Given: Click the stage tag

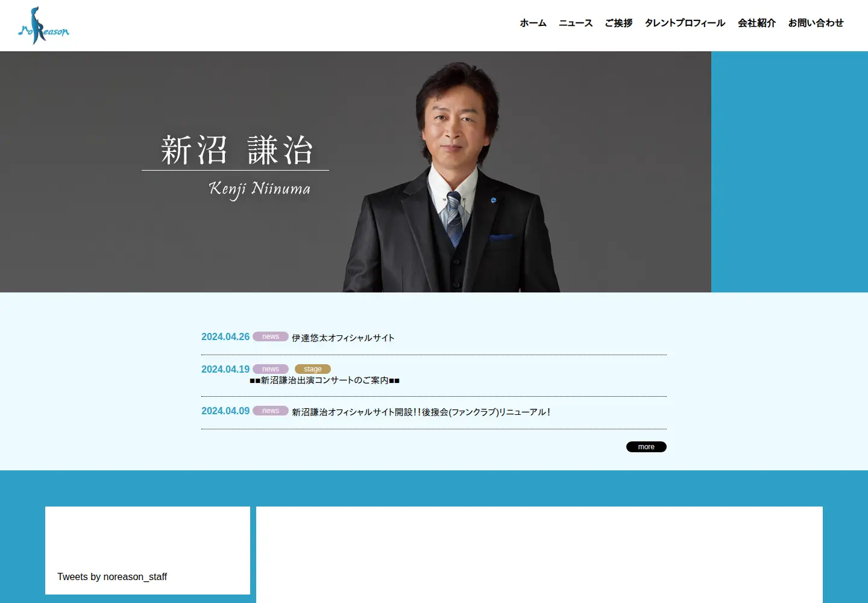Looking at the screenshot, I should 313,369.
